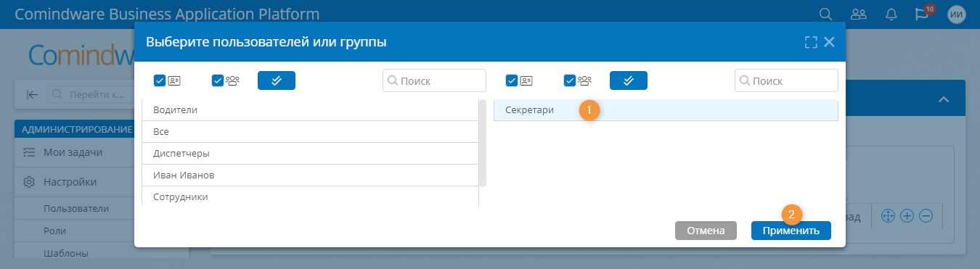Focus the left Поиск search field
Screen dimensions: 980x269
click(434, 80)
